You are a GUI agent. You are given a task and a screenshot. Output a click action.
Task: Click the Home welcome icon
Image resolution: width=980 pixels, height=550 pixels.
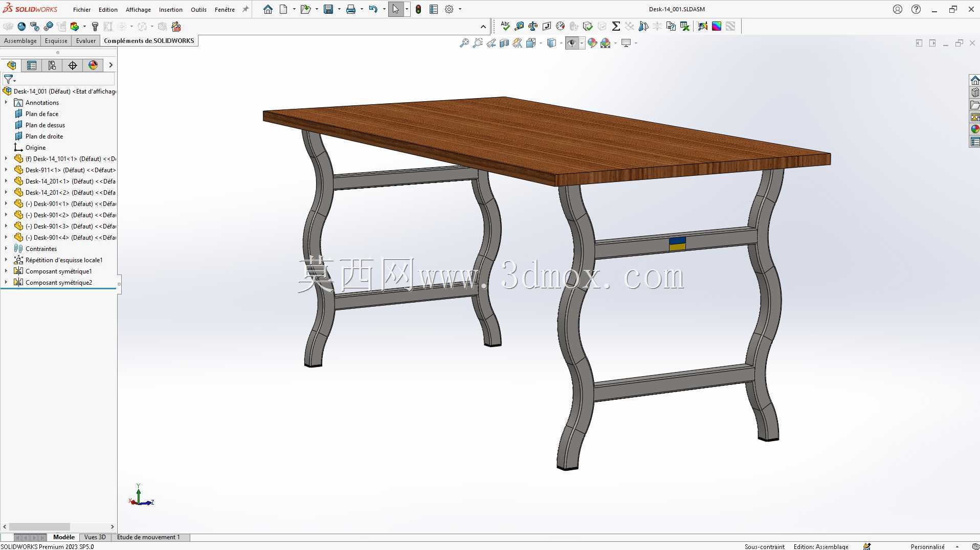pos(268,9)
